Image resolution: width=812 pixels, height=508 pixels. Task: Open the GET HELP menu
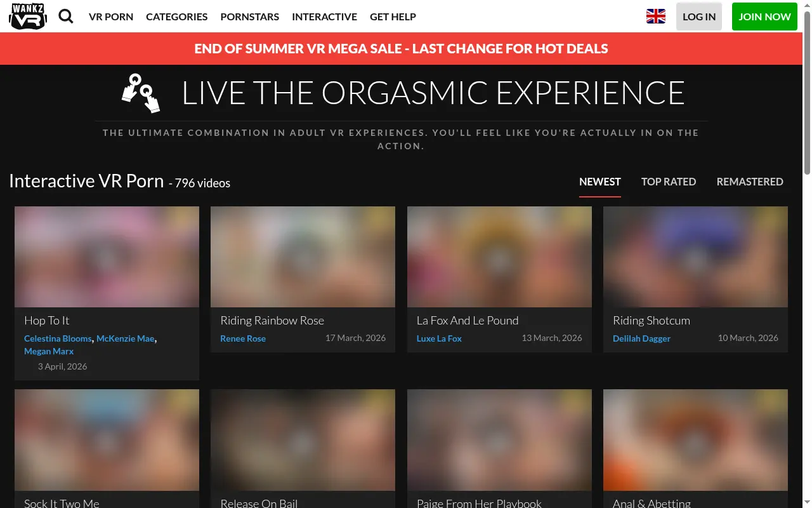click(393, 17)
